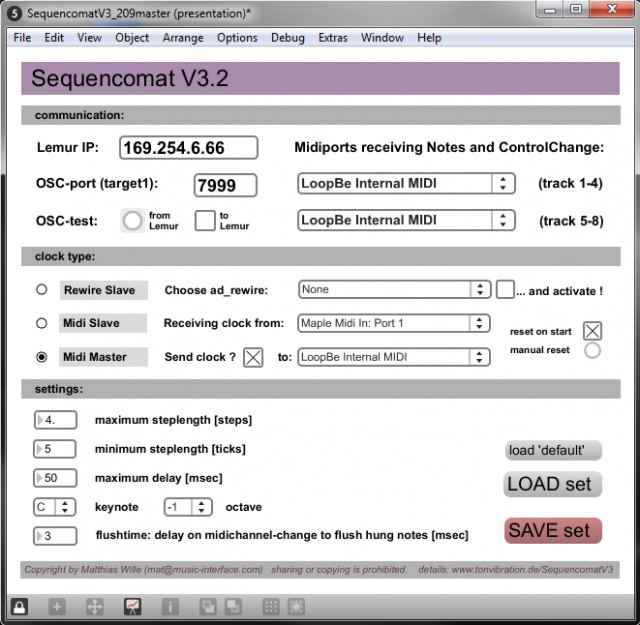The width and height of the screenshot is (640, 625).
Task: Toggle the presentation mode icon
Action: click(x=132, y=606)
